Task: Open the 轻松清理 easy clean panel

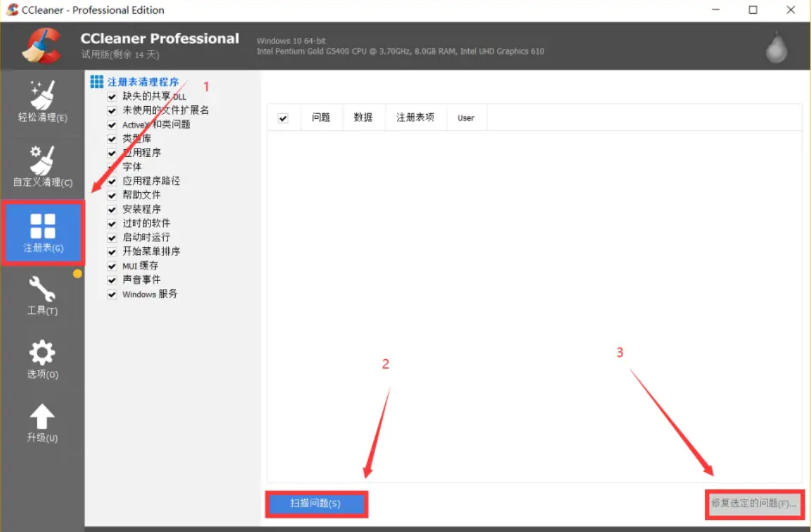Action: 41,103
